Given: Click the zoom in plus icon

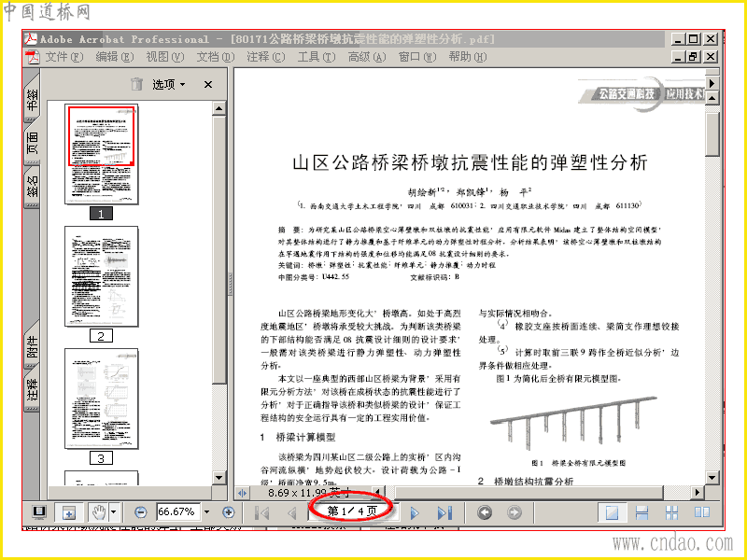Looking at the screenshot, I should click(x=229, y=512).
